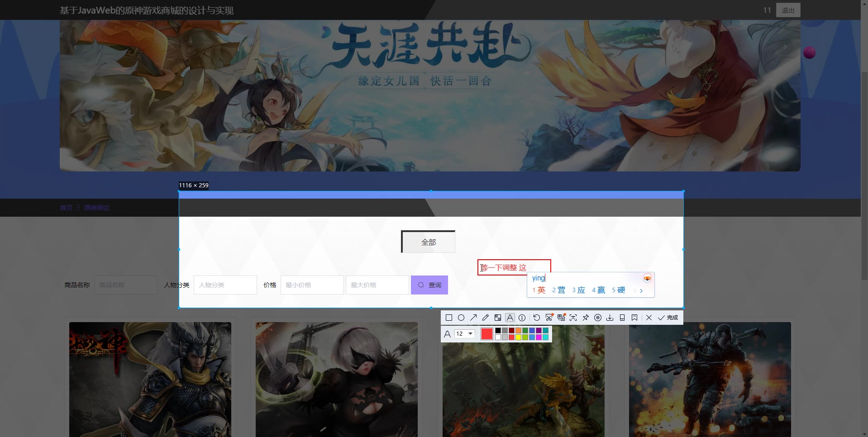Choose IME candidate 2 营
Screen dimensions: 868x437
coord(558,290)
